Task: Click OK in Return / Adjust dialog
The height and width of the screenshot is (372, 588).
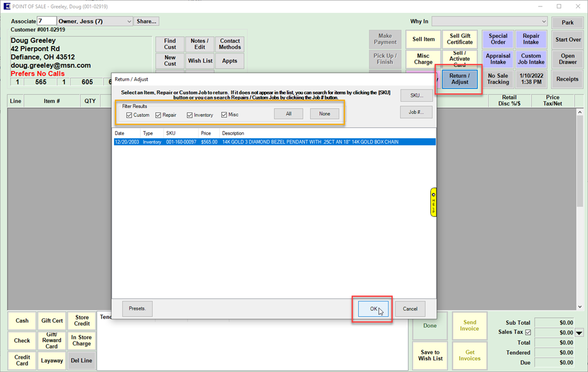Action: pyautogui.click(x=372, y=308)
